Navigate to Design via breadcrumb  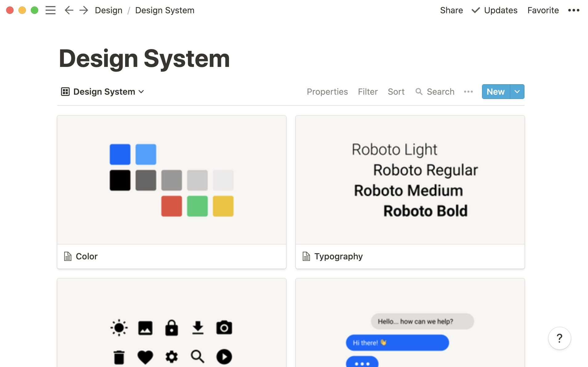click(x=108, y=10)
